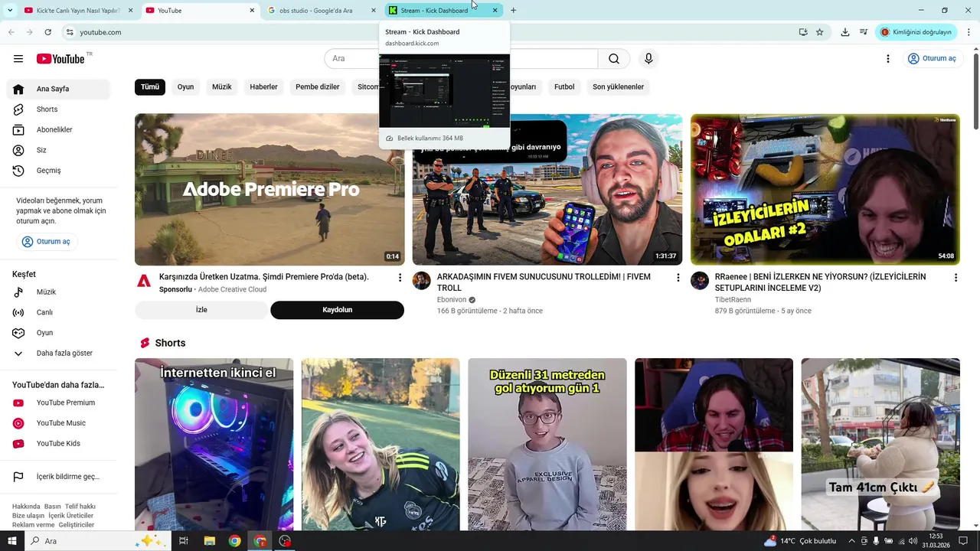Viewport: 980px width, 551px height.
Task: Switch to Kick'te Canlı Yayın browser tab
Action: (78, 10)
